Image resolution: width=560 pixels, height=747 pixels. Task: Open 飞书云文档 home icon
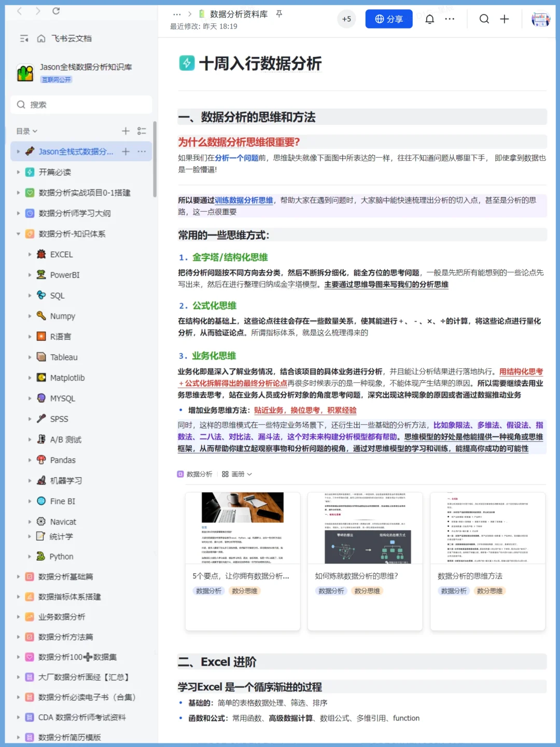(41, 38)
